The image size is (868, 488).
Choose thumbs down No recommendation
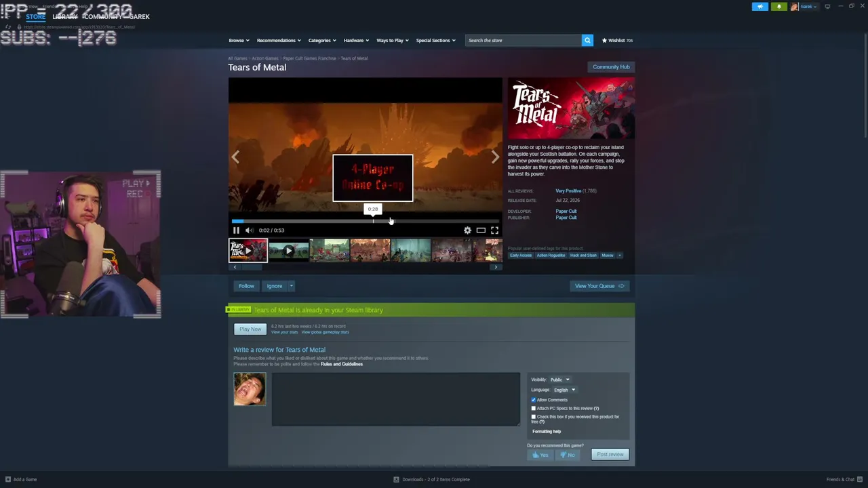tap(568, 455)
